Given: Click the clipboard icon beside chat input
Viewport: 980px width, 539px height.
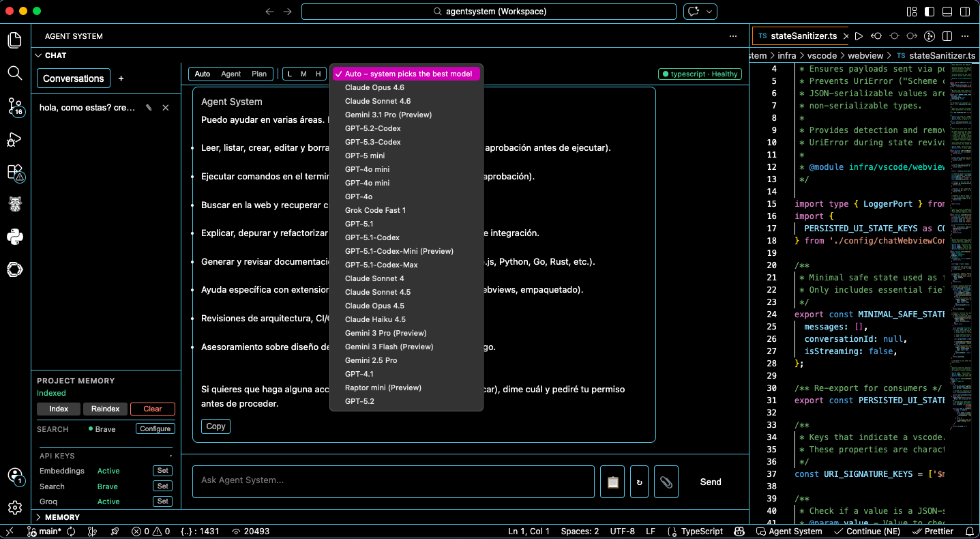Looking at the screenshot, I should click(x=612, y=482).
